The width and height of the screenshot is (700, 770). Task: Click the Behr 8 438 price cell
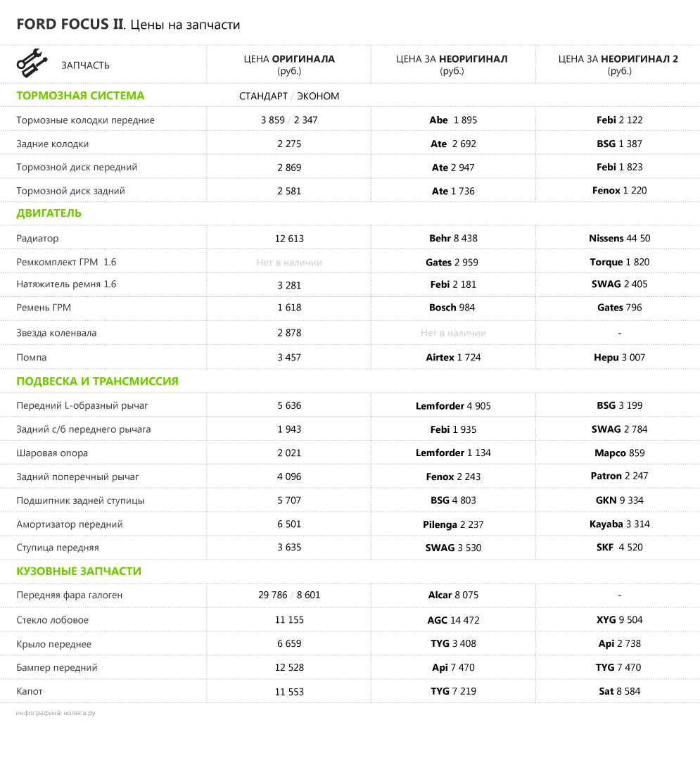[x=453, y=239]
